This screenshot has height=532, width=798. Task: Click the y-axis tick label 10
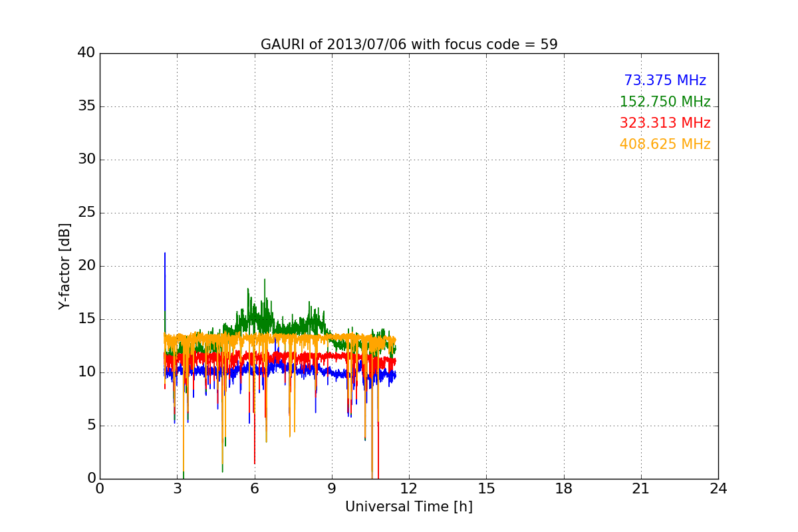click(86, 372)
